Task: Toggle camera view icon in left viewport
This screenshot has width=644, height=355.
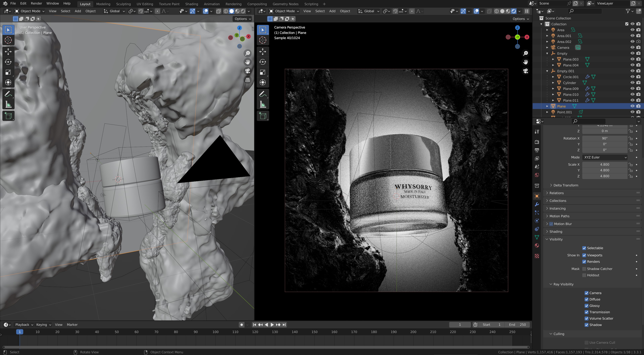Action: (x=247, y=71)
